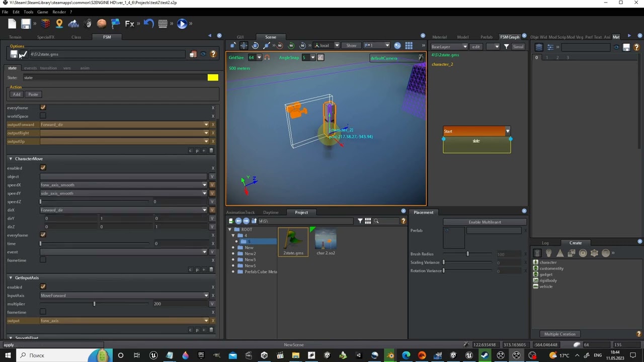Click the Add action button
The image size is (644, 362).
click(x=17, y=95)
